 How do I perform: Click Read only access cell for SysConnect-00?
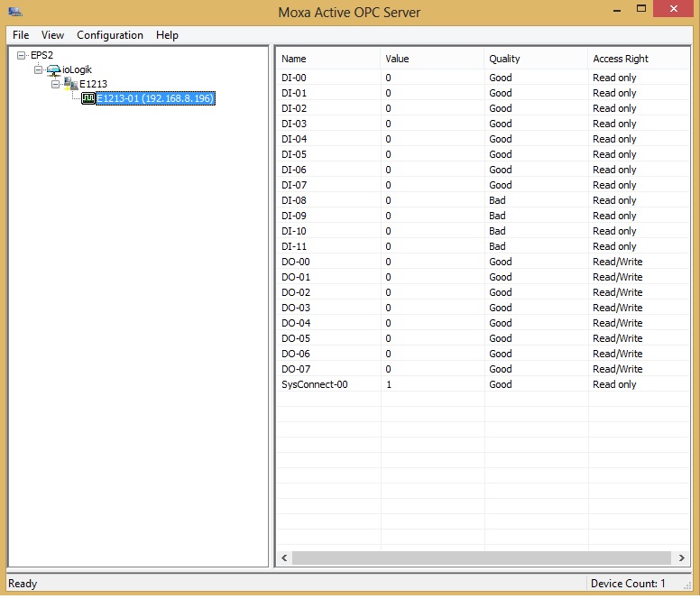[614, 384]
